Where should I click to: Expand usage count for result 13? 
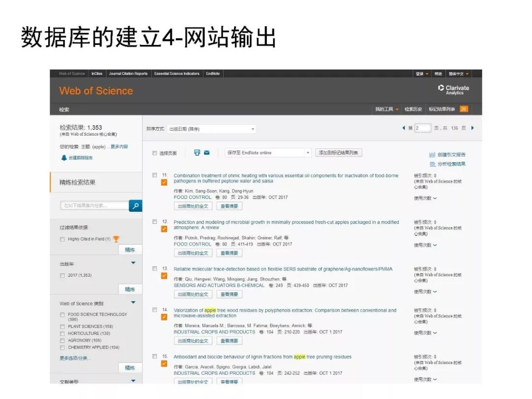(x=425, y=291)
